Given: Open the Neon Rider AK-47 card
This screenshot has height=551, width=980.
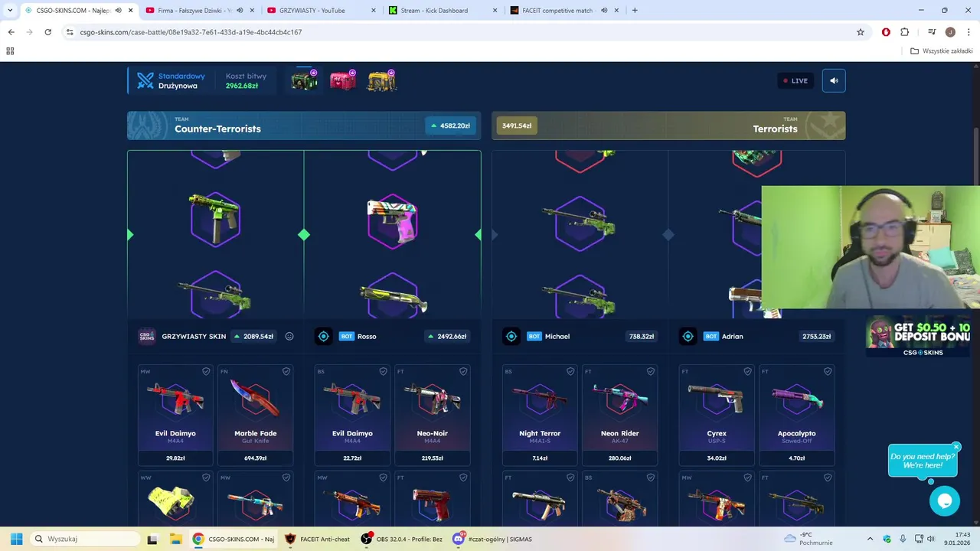Looking at the screenshot, I should 620,416.
